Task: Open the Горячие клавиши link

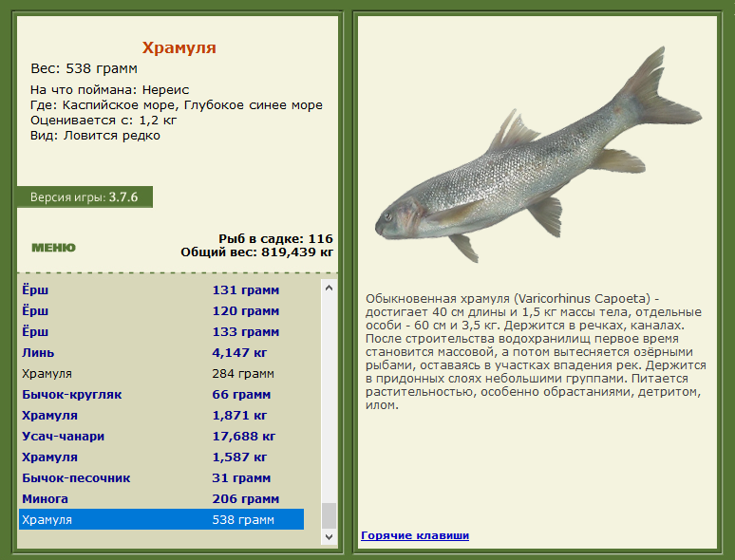Action: click(415, 535)
